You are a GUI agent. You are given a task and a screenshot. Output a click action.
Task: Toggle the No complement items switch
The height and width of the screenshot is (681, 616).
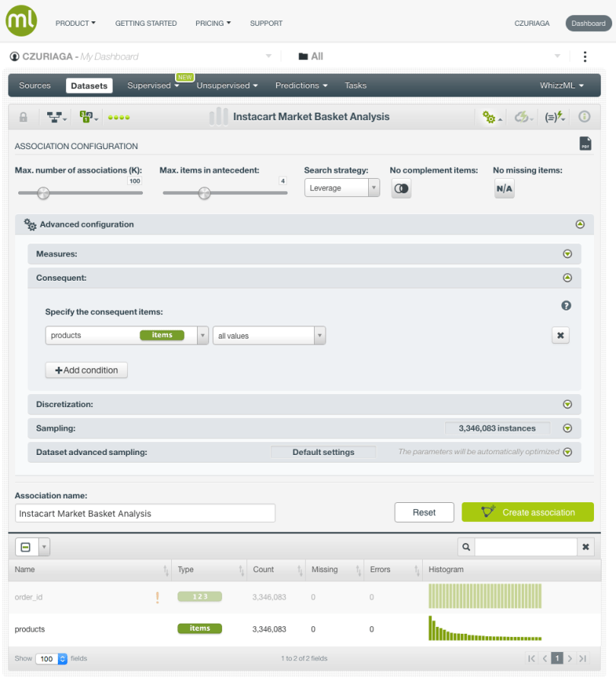tap(402, 189)
